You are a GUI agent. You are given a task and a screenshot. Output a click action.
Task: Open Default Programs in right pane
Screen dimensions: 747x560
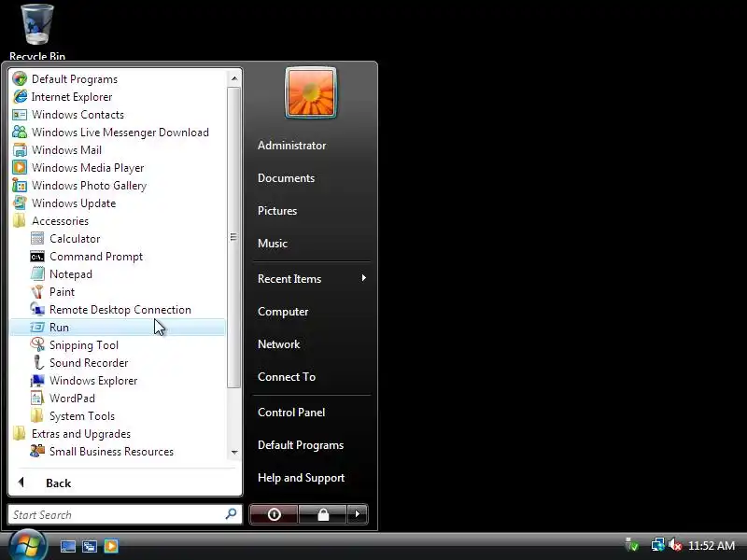[300, 445]
